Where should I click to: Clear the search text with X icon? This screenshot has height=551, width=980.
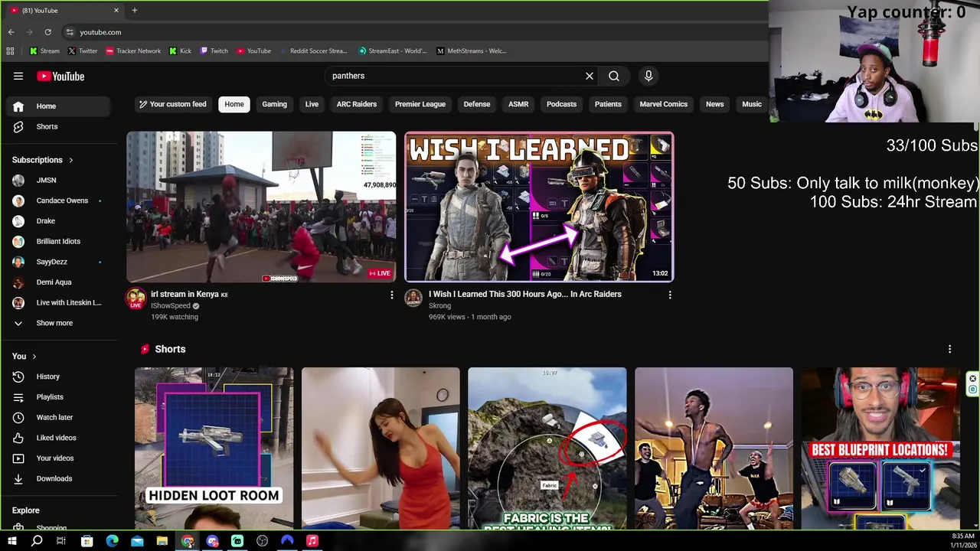pyautogui.click(x=590, y=76)
